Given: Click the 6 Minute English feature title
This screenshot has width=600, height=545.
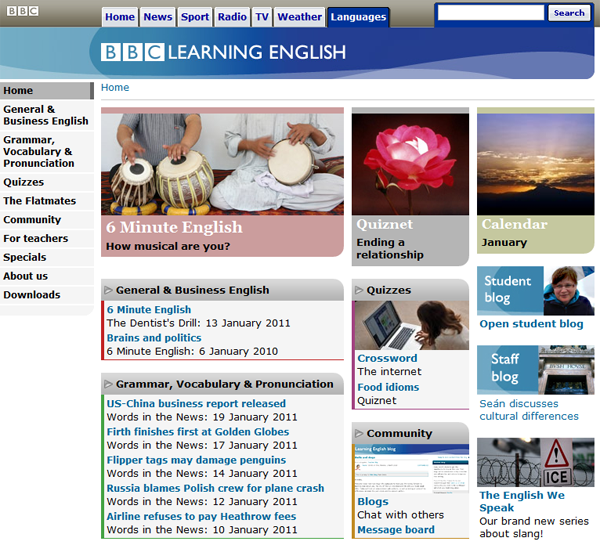Looking at the screenshot, I should (174, 227).
